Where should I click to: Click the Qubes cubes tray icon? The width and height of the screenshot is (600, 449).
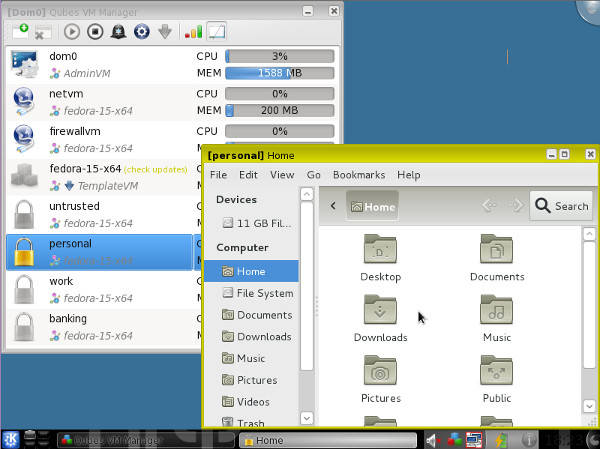454,440
